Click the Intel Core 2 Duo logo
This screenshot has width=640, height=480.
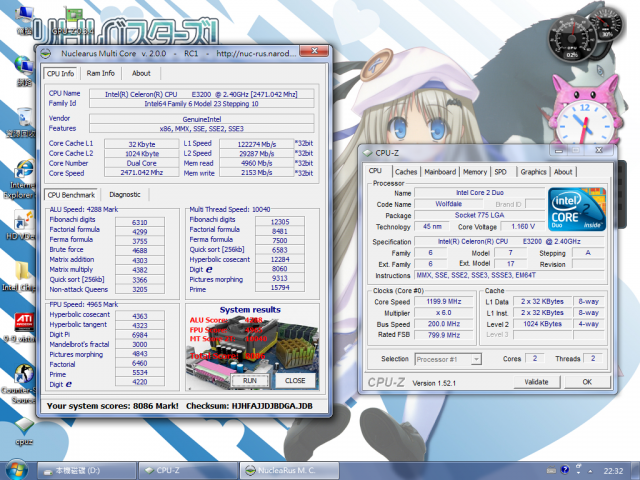[576, 209]
